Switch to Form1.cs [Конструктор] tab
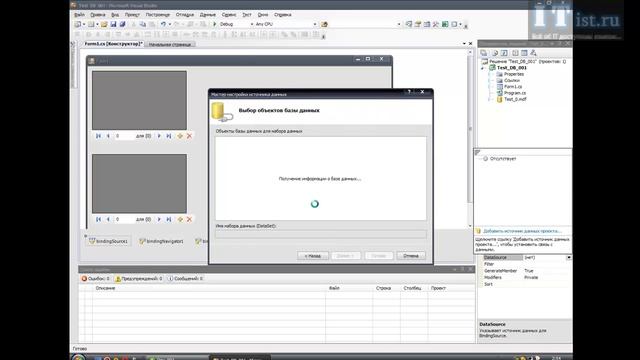The height and width of the screenshot is (360, 640). (x=113, y=44)
